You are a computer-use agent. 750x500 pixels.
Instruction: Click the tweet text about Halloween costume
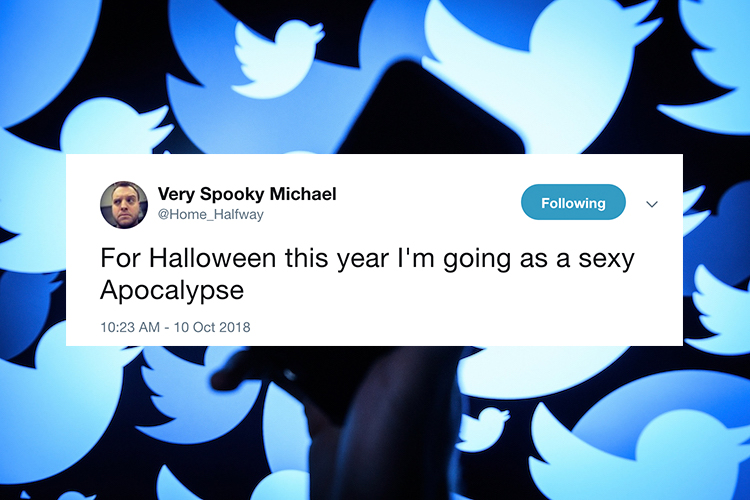pyautogui.click(x=367, y=274)
